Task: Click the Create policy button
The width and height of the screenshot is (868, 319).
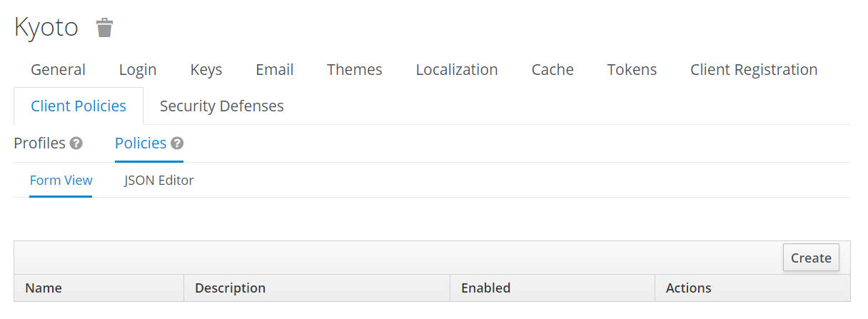Action: point(811,258)
